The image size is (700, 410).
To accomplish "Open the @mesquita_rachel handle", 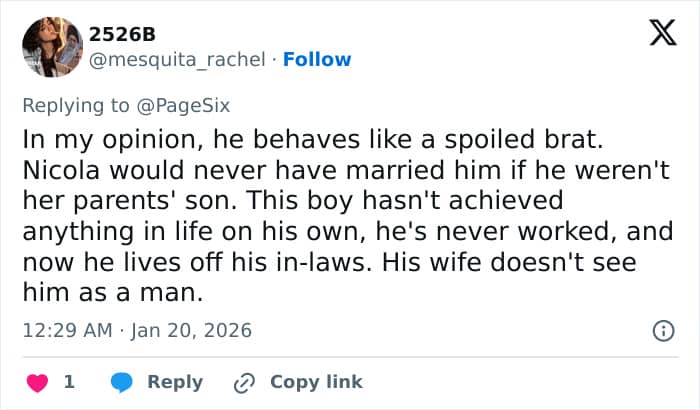I will [176, 60].
